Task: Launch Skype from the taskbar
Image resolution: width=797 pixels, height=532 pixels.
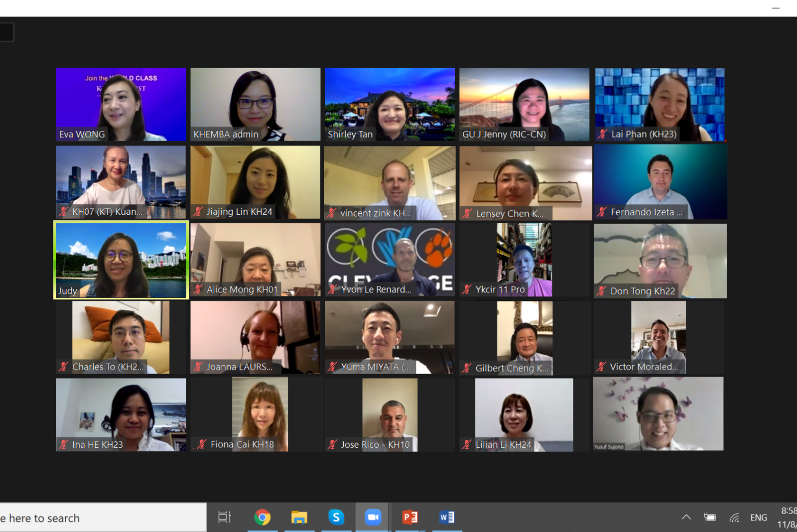Action: [336, 518]
